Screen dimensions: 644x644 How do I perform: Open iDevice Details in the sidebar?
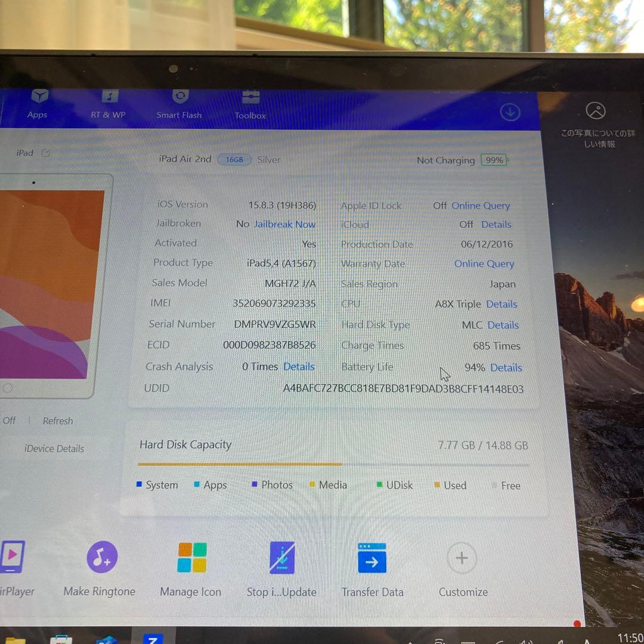point(53,448)
